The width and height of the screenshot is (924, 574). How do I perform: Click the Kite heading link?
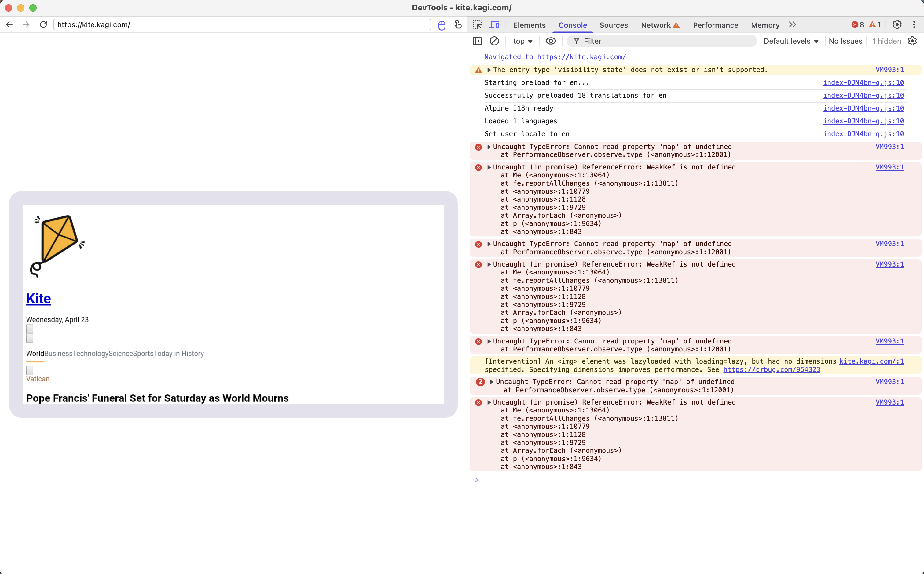pos(38,298)
